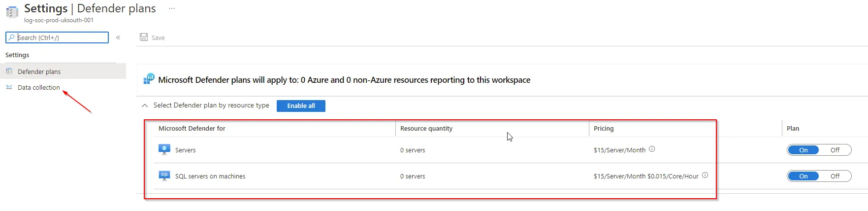Show SQL servers pricing info icon

pos(705,175)
